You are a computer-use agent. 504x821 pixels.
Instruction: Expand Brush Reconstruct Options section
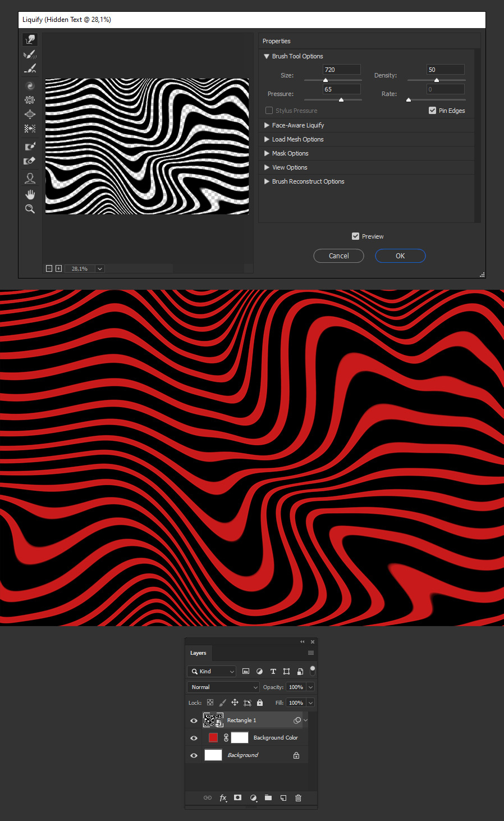[267, 181]
